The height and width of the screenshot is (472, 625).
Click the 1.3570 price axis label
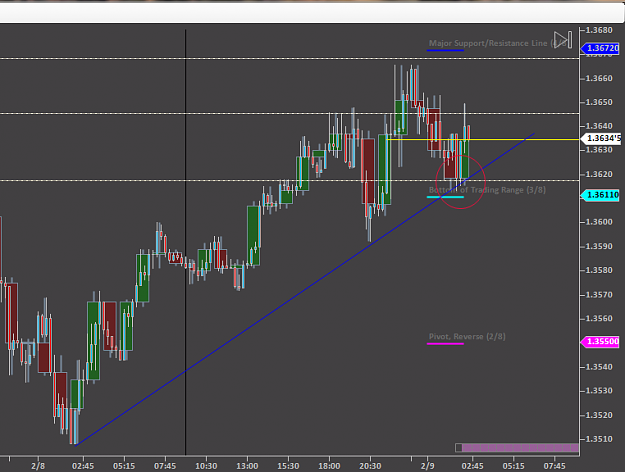(x=601, y=295)
